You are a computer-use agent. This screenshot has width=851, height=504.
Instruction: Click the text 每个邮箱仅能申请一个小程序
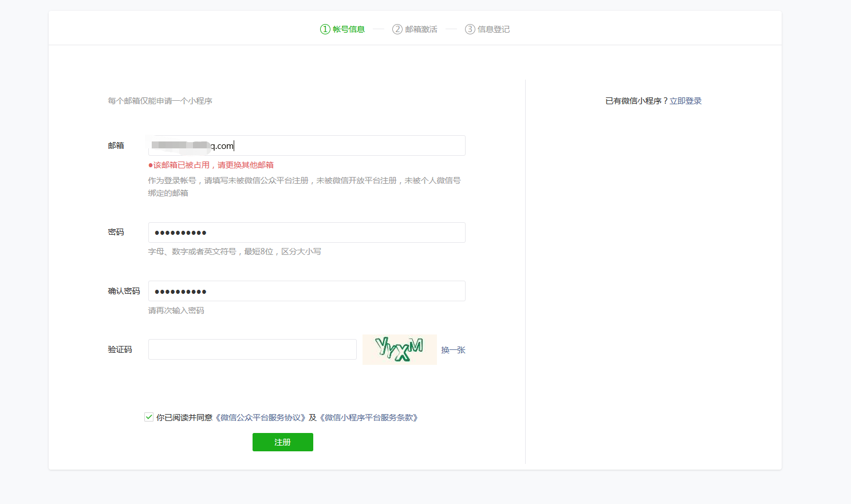click(x=160, y=101)
